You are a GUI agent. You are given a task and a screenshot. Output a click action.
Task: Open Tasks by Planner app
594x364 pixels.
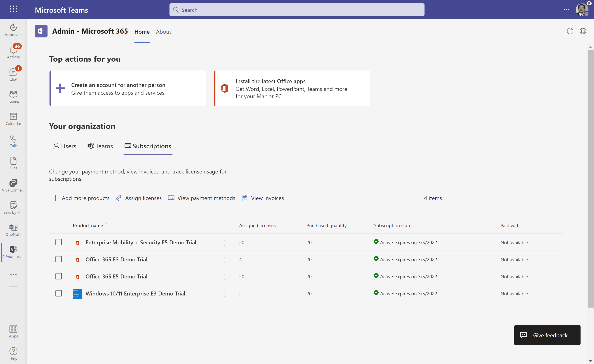click(13, 207)
